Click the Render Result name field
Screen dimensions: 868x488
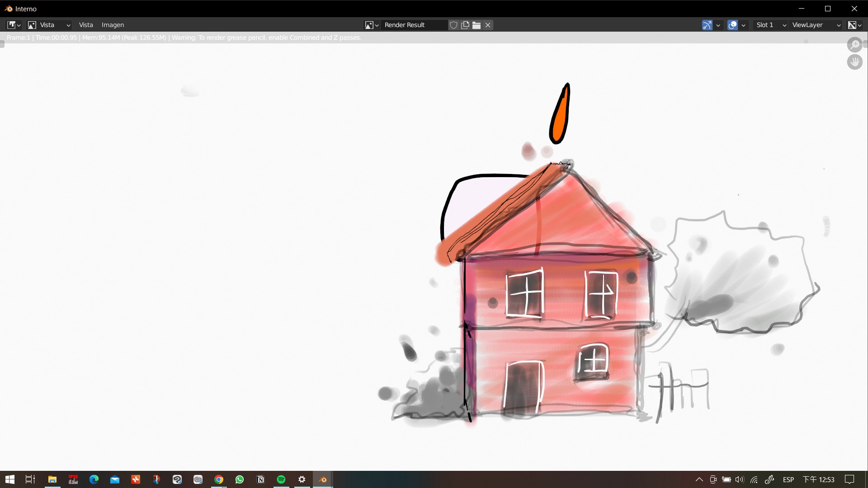414,25
